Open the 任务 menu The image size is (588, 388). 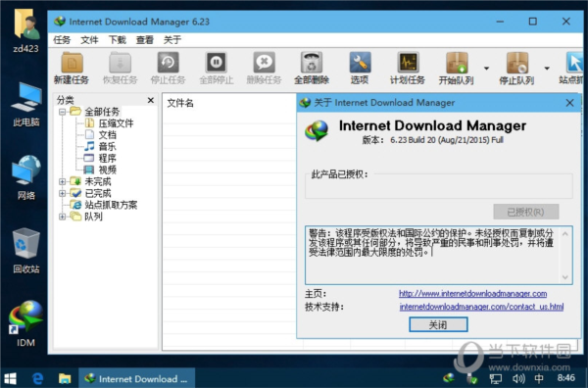(x=62, y=40)
